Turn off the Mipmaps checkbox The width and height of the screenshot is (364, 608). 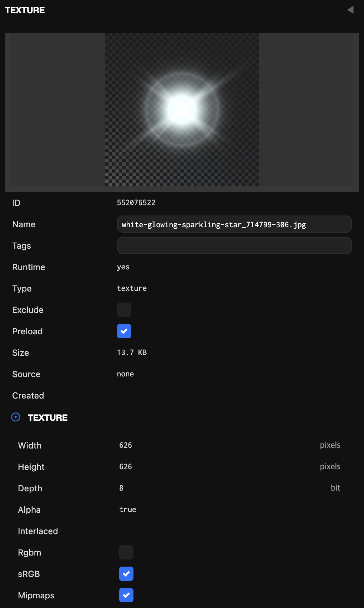(x=126, y=595)
